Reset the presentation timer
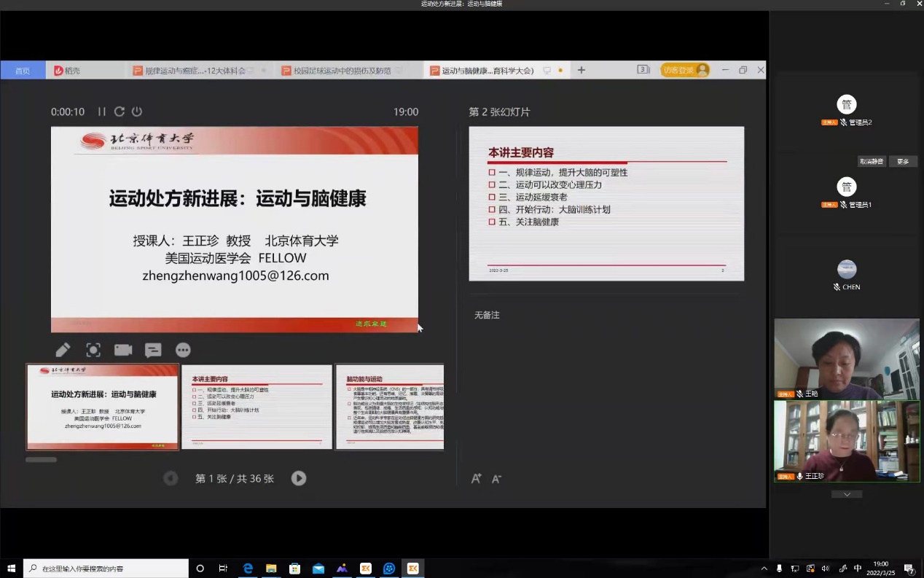Image resolution: width=924 pixels, height=578 pixels. coord(120,112)
